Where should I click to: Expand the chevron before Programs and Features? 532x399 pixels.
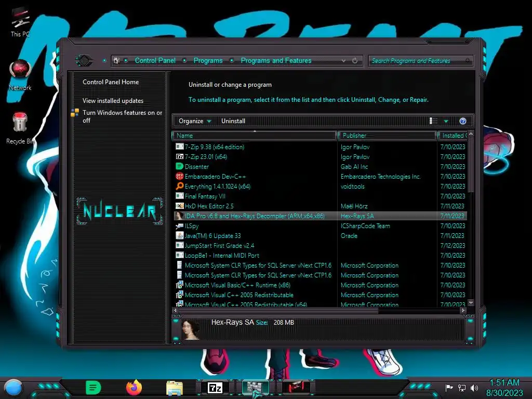click(x=232, y=61)
